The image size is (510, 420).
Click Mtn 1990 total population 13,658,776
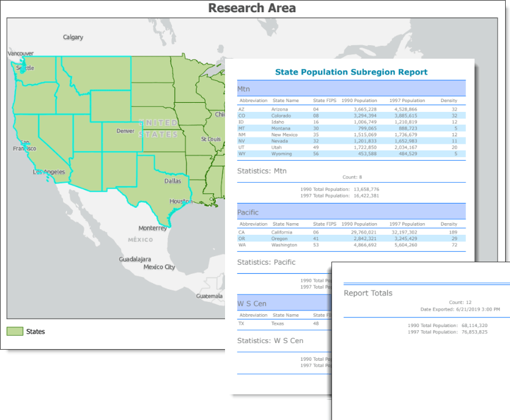tap(366, 189)
